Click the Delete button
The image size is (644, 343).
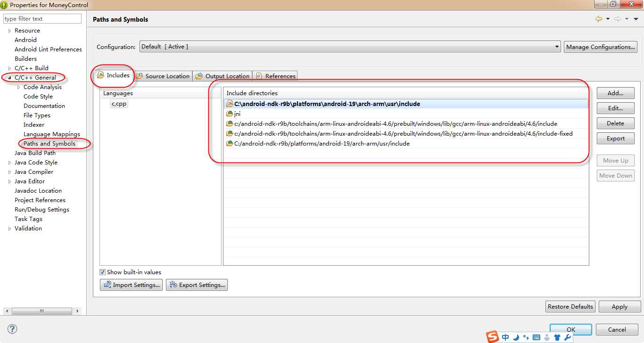[615, 123]
